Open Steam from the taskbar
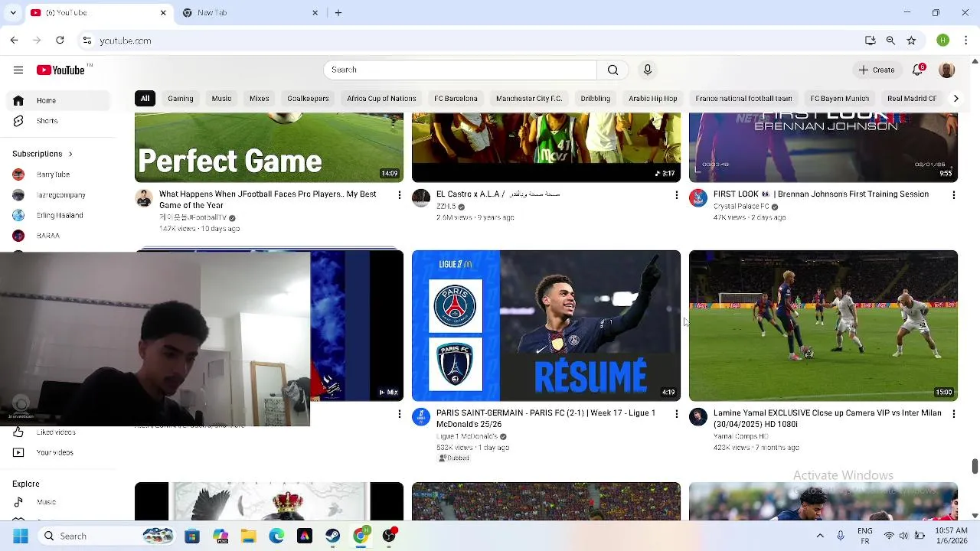 (x=332, y=536)
